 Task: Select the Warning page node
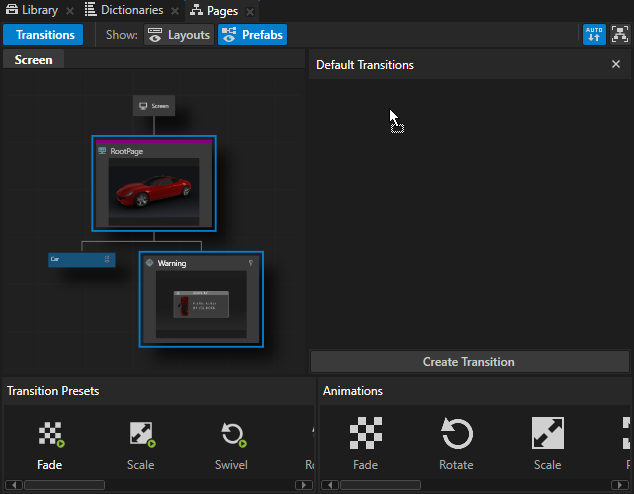[x=201, y=300]
